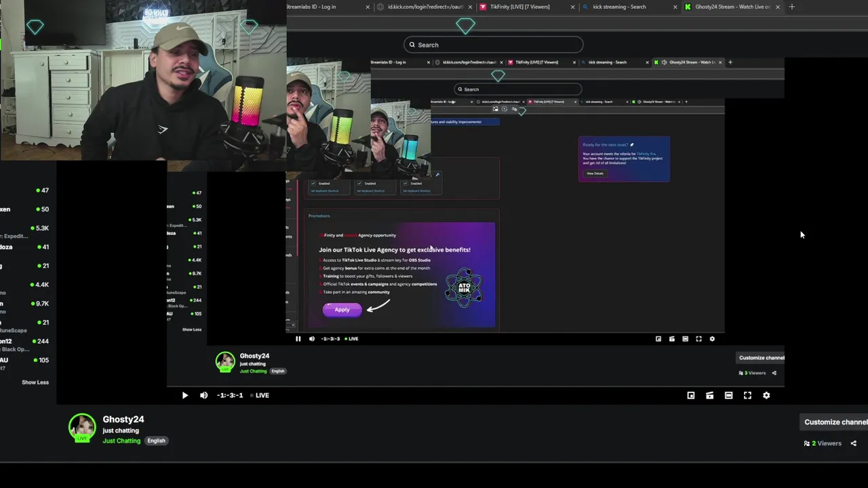Click the share icon next to 3 Viewers
The height and width of the screenshot is (488, 868).
pyautogui.click(x=774, y=373)
